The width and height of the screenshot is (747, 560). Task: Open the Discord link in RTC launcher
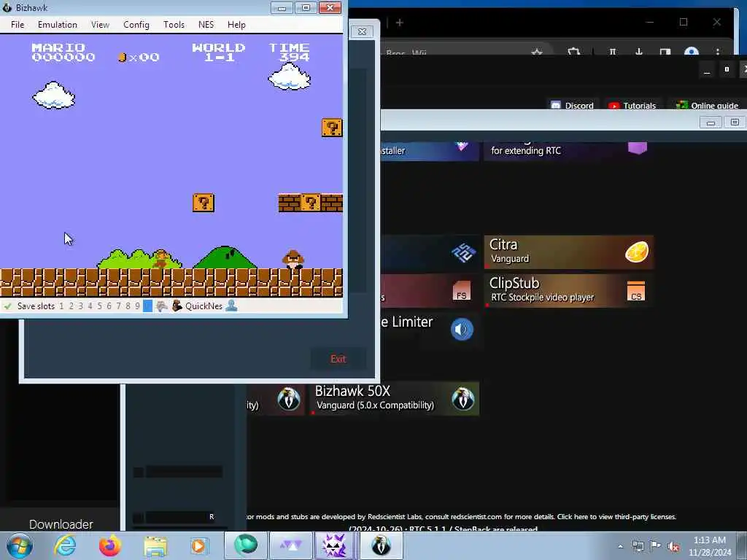tap(572, 105)
